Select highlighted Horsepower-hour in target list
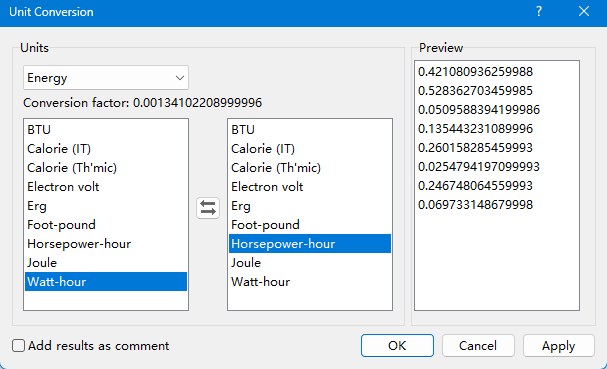The width and height of the screenshot is (607, 369). (310, 244)
